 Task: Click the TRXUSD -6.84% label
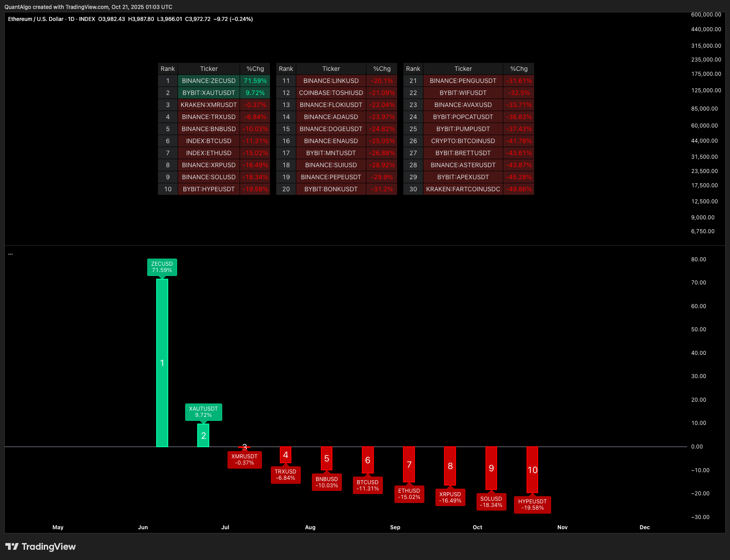coord(286,475)
